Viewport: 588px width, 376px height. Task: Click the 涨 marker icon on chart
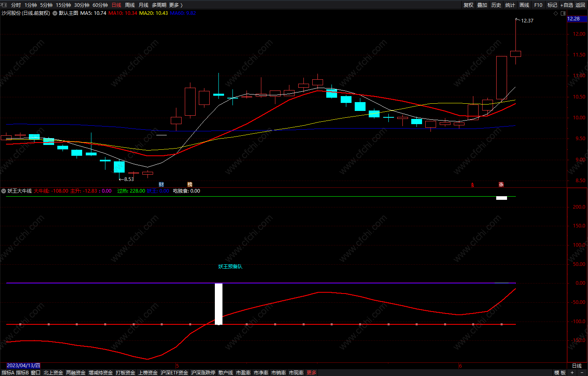click(501, 185)
